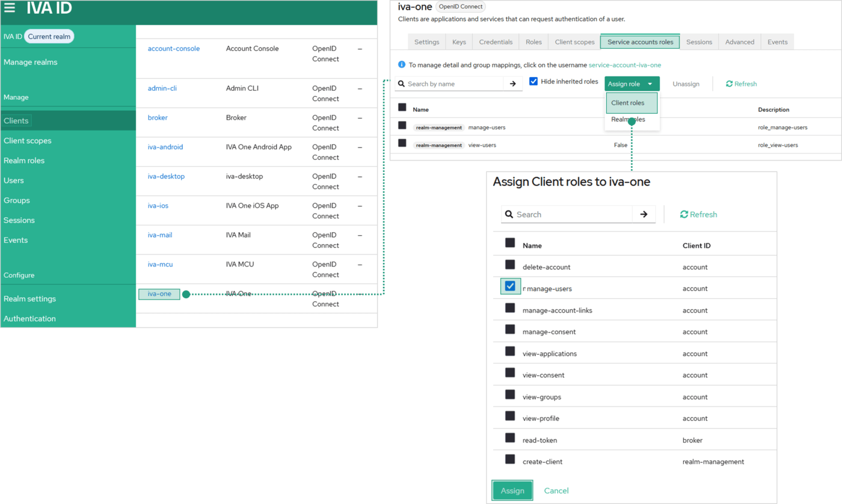
Task: Open the Advanced tab for iva-one
Action: 739,41
